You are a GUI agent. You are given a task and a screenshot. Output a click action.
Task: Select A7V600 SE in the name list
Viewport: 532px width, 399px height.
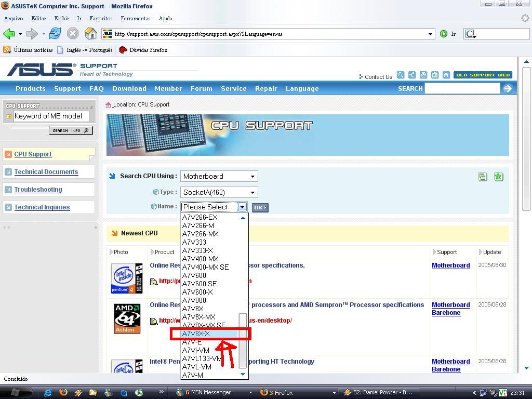[210, 284]
